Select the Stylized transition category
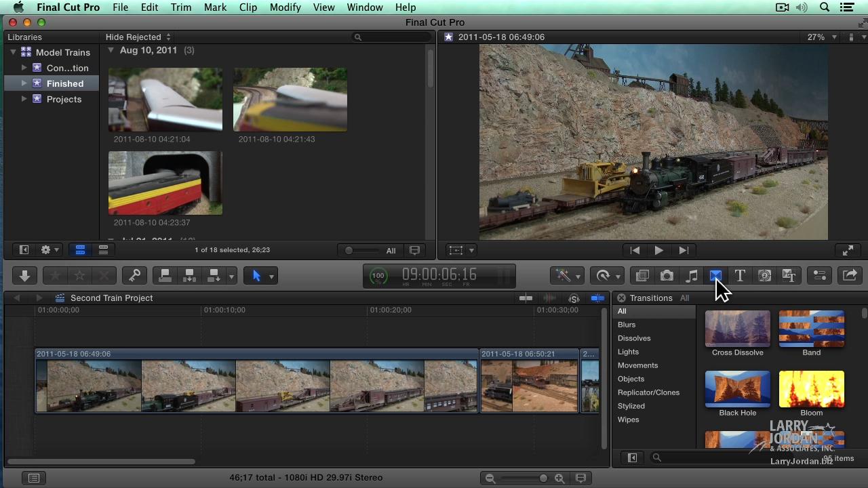Viewport: 868px width, 488px height. coord(654,406)
